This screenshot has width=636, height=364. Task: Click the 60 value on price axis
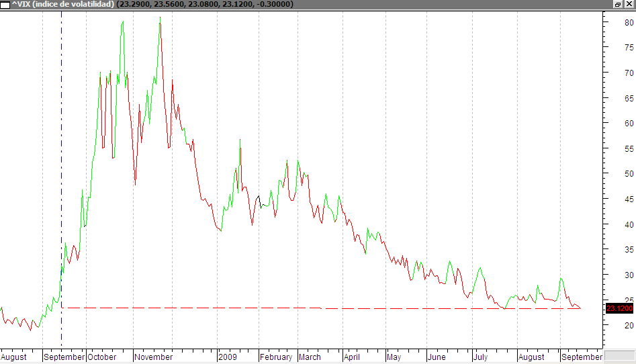[629, 124]
